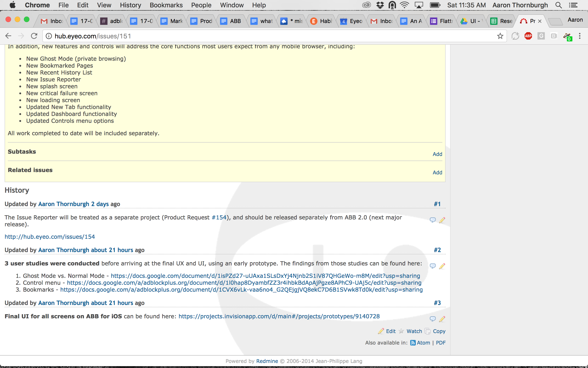Open the http://hub.eyeo.com/issues/154 link
The image size is (588, 368).
pos(50,237)
